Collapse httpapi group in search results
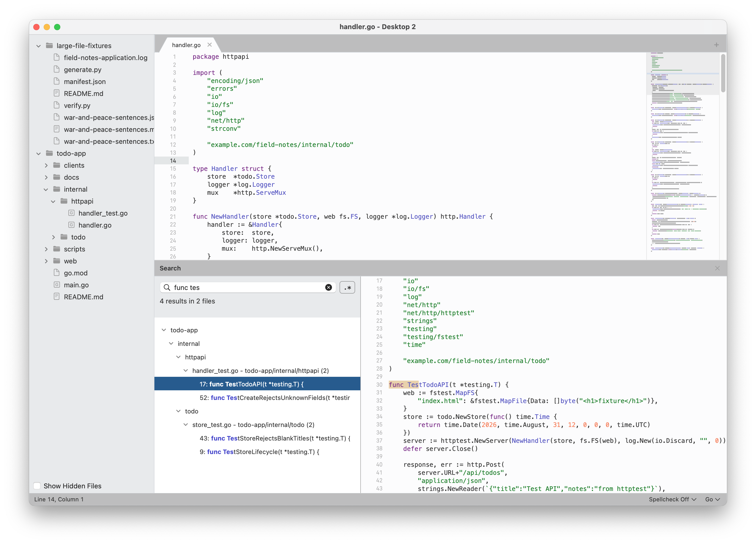 (x=178, y=357)
